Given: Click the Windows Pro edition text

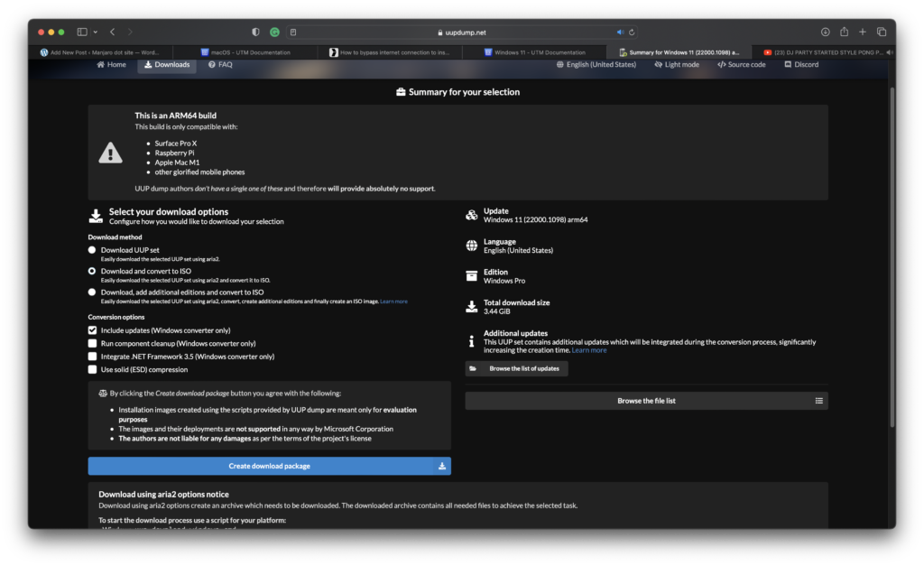Looking at the screenshot, I should (x=504, y=281).
